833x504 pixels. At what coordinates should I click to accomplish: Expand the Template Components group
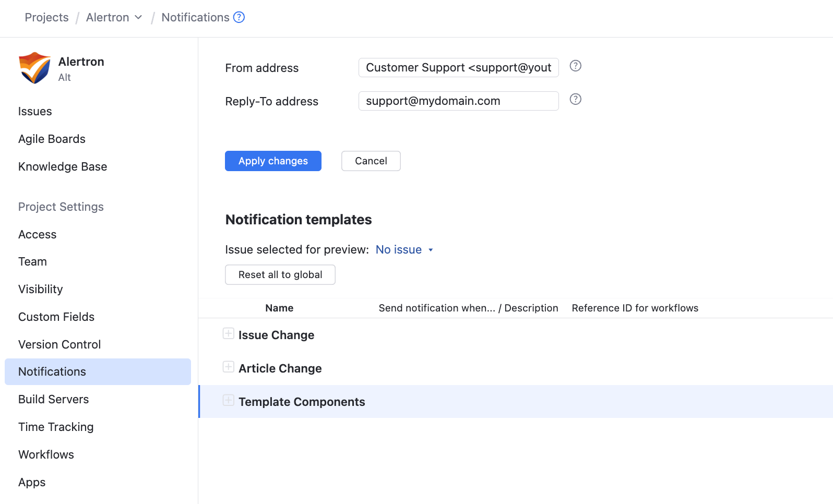(x=229, y=401)
